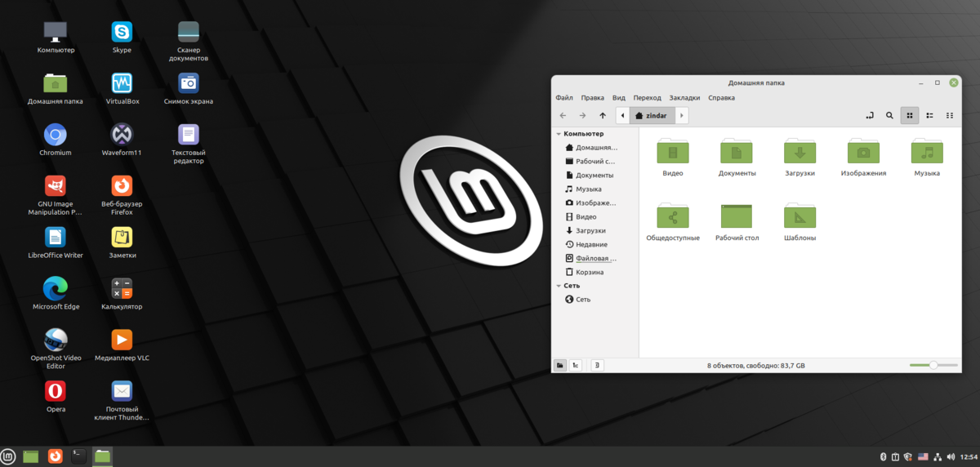
Task: Open the Linux Mint start menu
Action: pyautogui.click(x=8, y=456)
